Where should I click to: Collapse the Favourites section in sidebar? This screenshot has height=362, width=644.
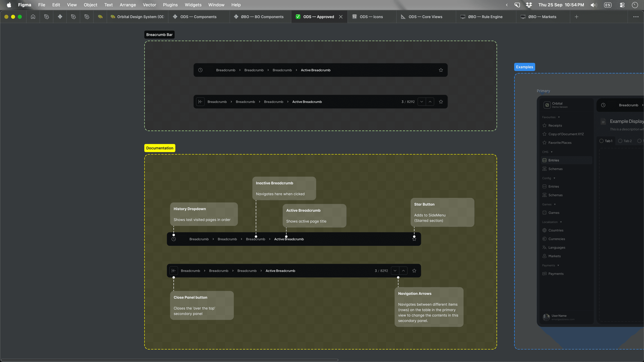coord(559,117)
